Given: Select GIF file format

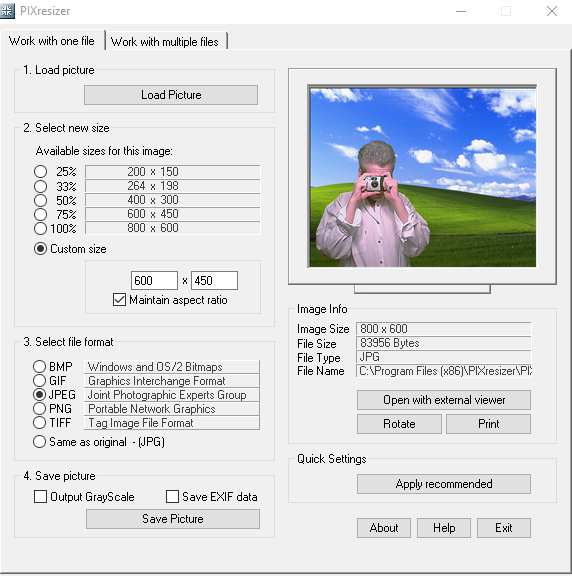Looking at the screenshot, I should (39, 381).
